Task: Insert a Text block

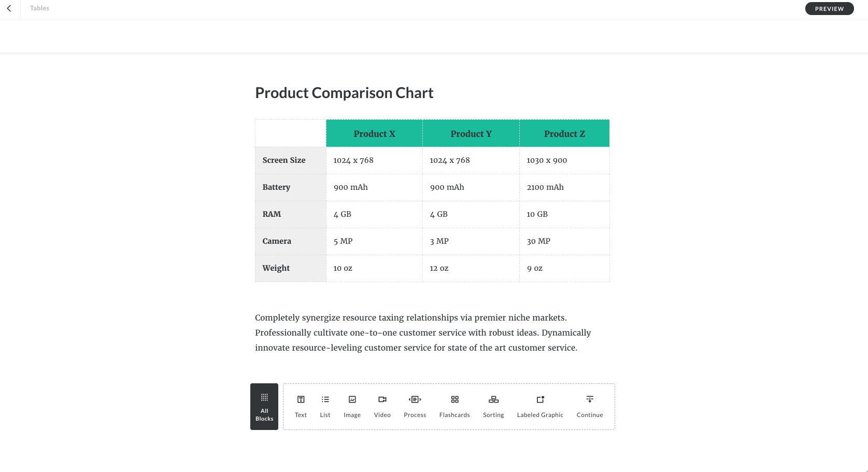Action: (301, 407)
